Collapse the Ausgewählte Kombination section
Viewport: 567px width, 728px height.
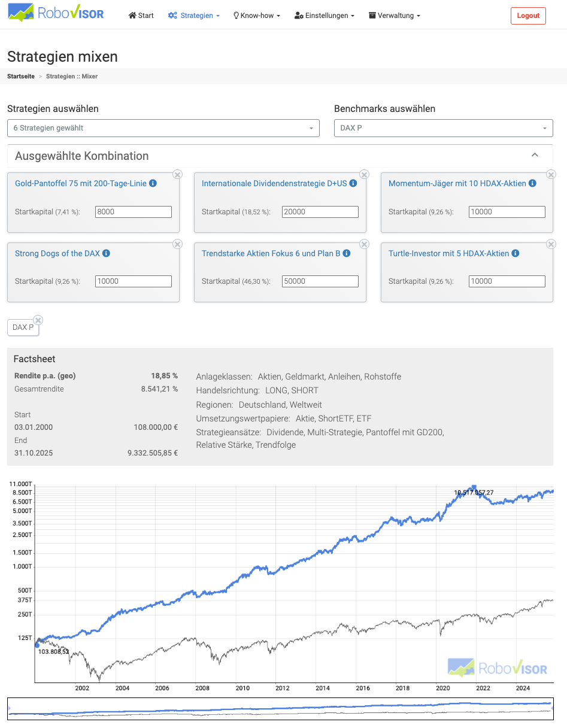535,154
